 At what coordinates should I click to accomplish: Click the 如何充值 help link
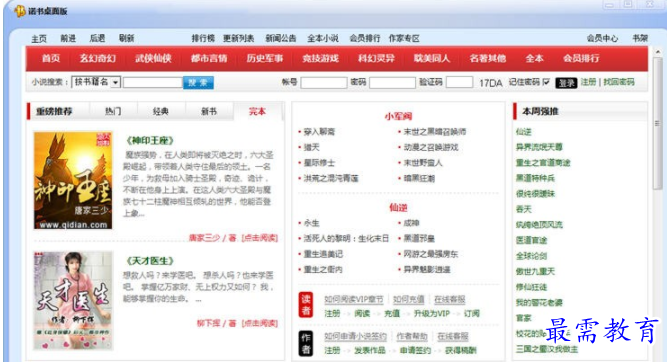coord(408,299)
